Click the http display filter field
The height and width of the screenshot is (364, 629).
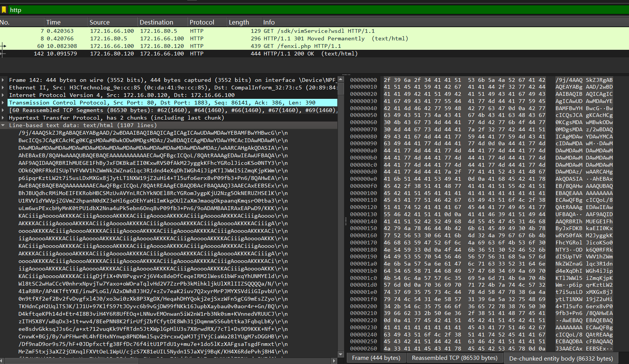[318, 10]
